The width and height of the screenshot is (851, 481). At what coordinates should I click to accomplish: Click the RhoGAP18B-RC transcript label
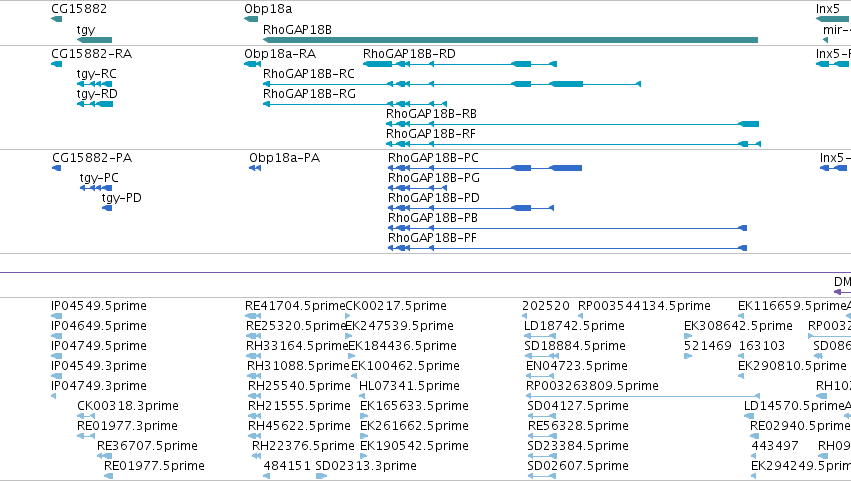click(309, 74)
